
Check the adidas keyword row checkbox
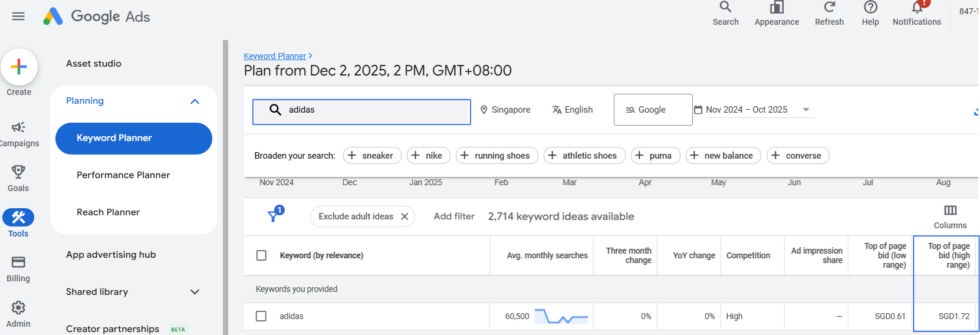point(261,316)
